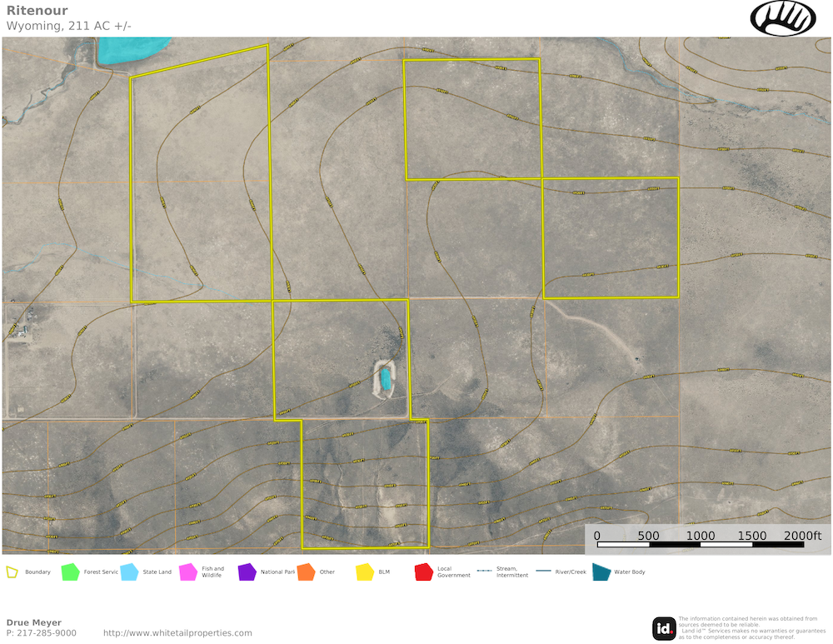Click the small pond inside the boundary
The image size is (833, 644).
click(386, 381)
